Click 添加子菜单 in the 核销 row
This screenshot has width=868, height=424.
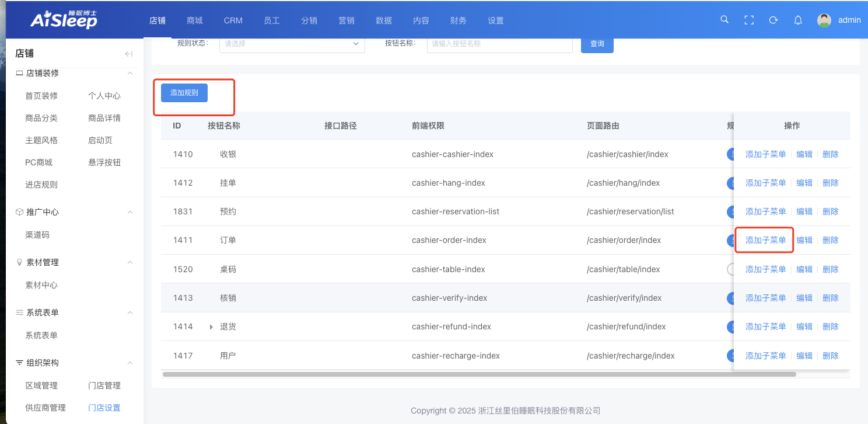click(x=766, y=298)
